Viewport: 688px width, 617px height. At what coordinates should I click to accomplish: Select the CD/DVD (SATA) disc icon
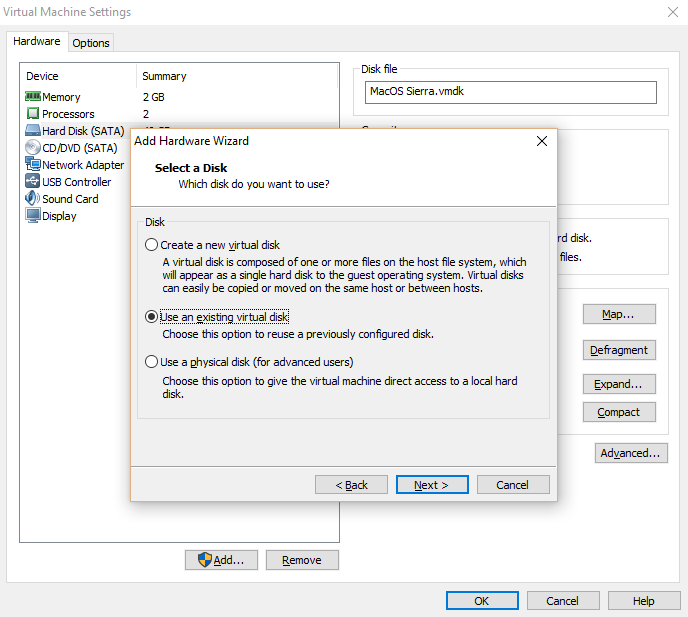(x=33, y=147)
